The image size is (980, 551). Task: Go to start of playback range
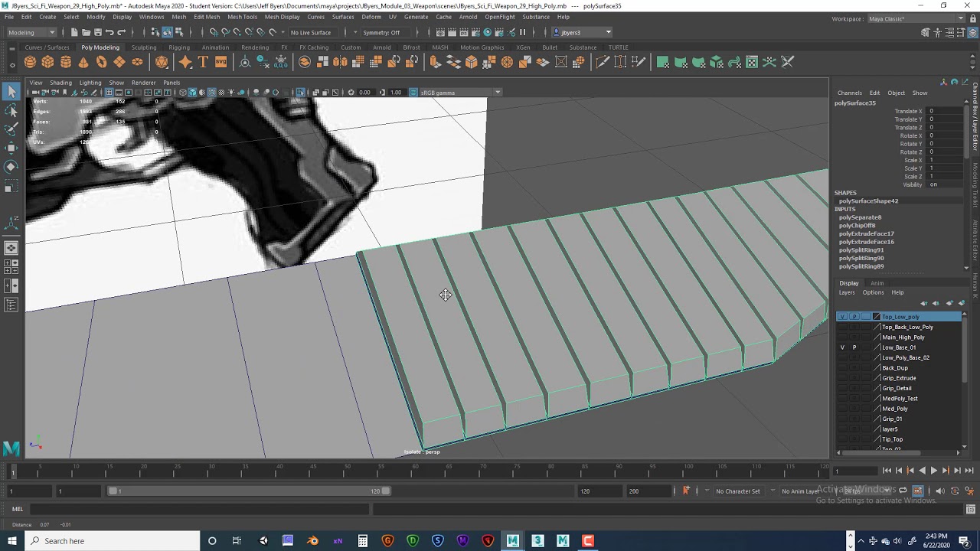point(887,471)
